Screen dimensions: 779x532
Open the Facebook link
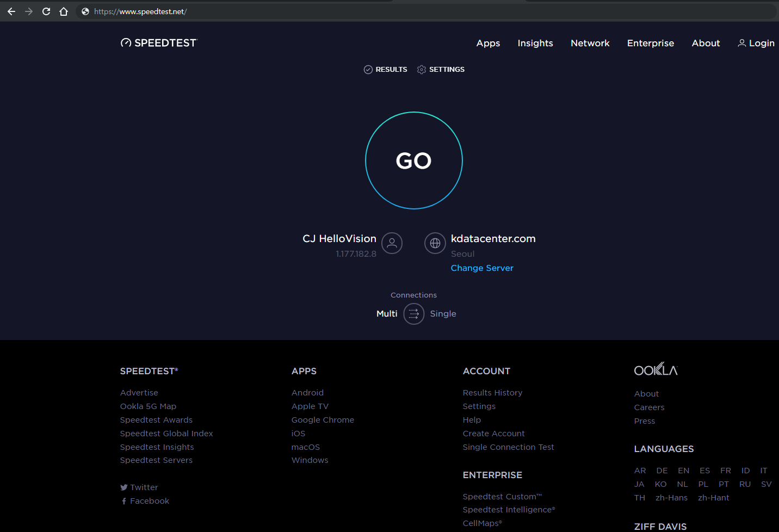(x=145, y=501)
